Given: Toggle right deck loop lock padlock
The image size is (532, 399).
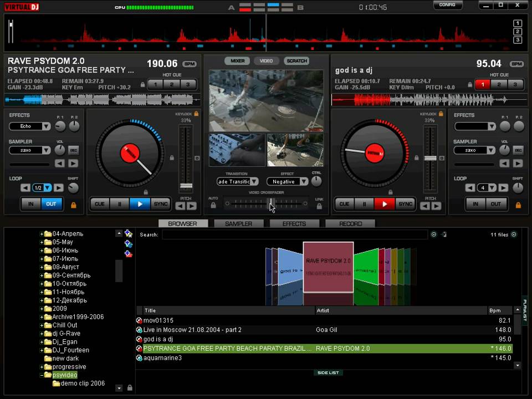Looking at the screenshot, I should 518,205.
